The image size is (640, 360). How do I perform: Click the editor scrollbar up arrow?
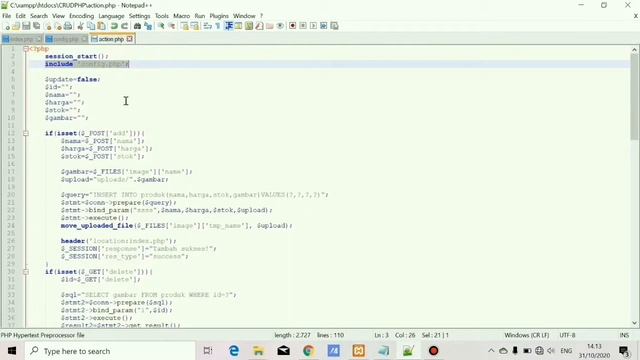[634, 50]
